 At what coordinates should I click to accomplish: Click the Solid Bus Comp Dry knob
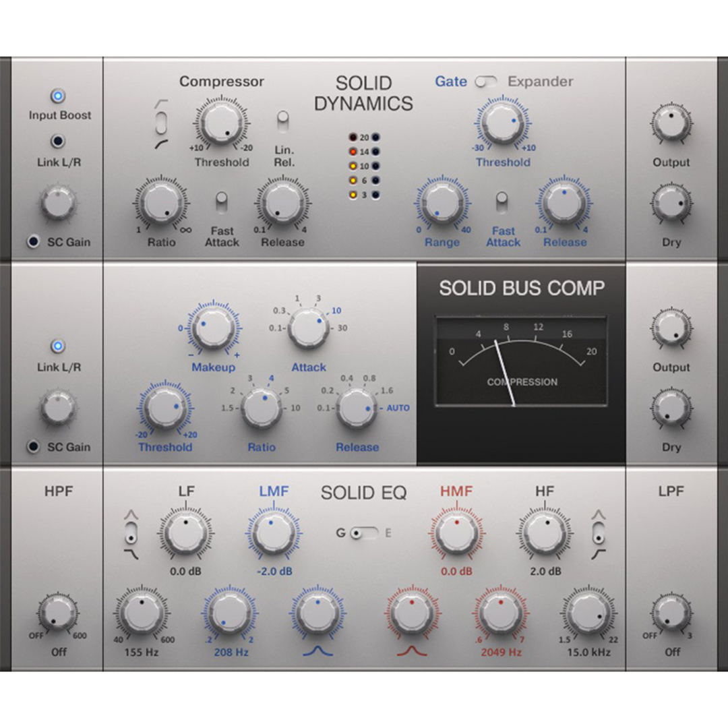click(x=671, y=408)
